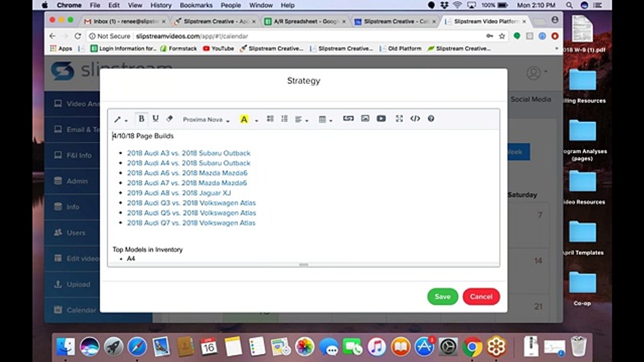Grab the editor resize handle bar

[x=303, y=264]
